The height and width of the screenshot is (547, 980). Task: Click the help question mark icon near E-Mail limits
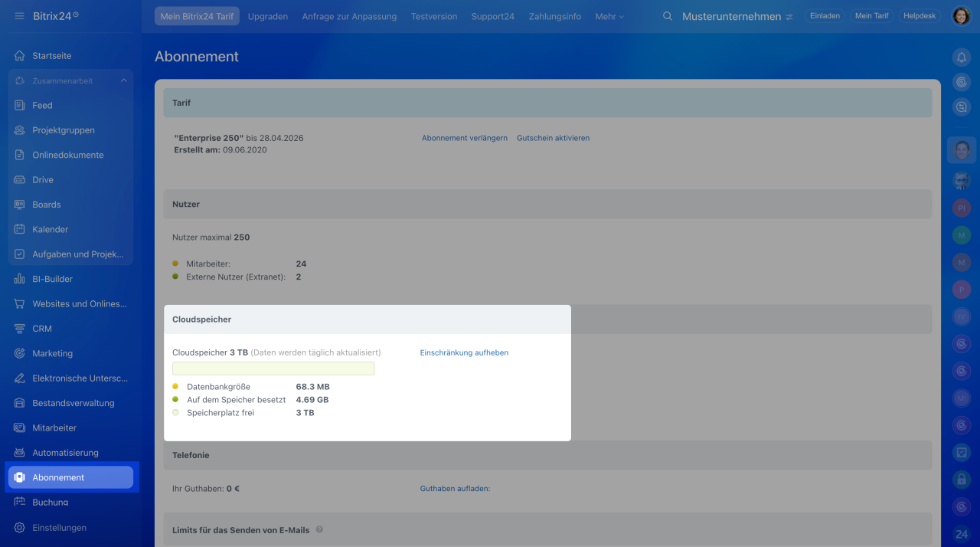pos(319,529)
